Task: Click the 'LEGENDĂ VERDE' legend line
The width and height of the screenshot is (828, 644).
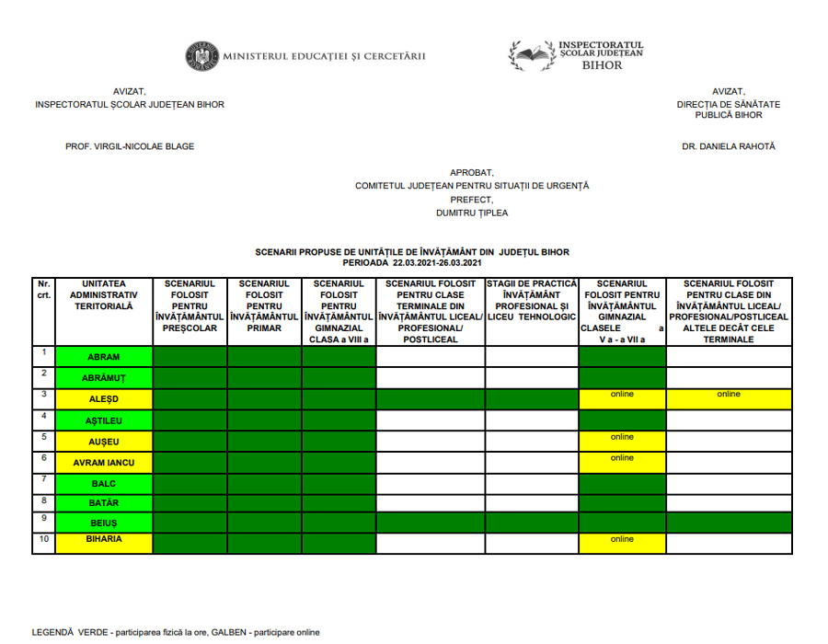Action: (176, 632)
